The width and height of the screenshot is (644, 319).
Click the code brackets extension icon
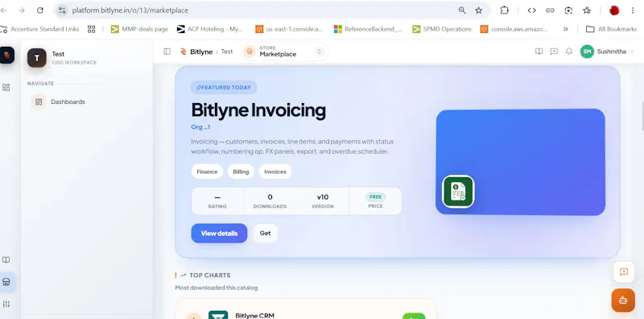531,10
